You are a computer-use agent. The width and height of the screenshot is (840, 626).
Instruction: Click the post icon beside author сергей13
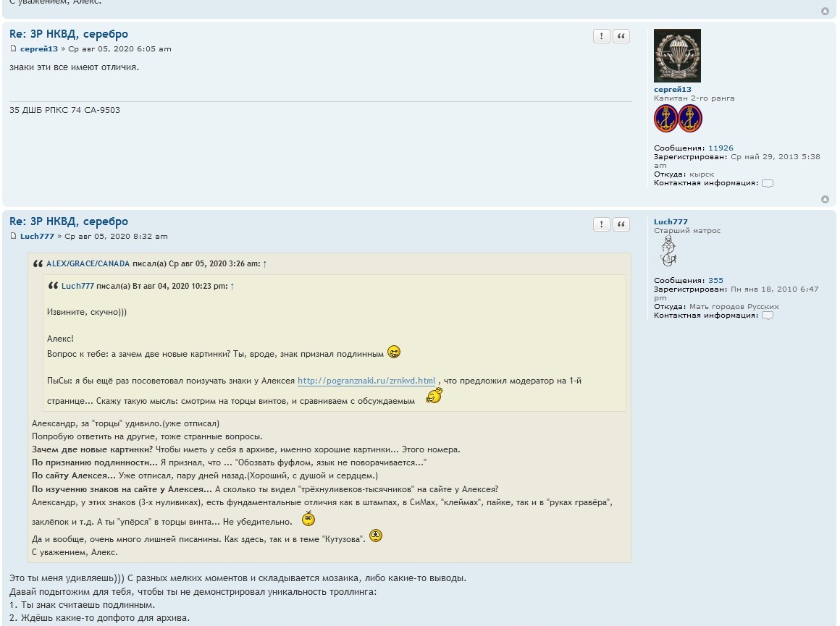[x=13, y=49]
